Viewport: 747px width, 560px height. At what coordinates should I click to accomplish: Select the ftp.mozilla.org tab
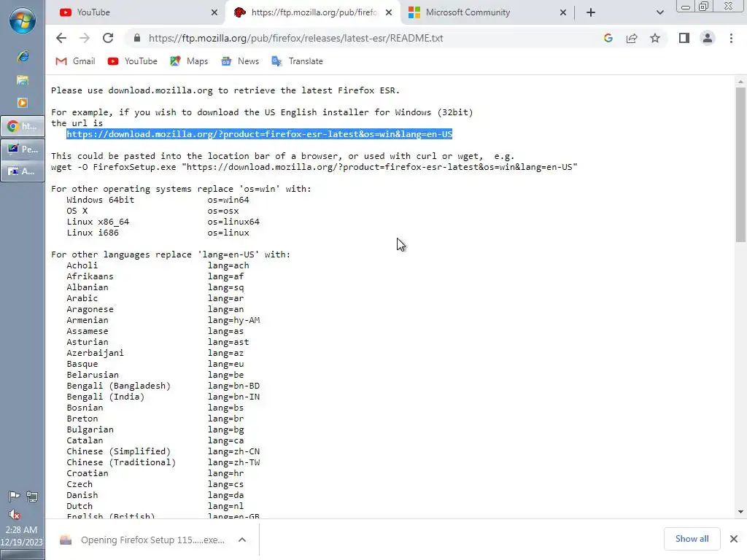click(312, 13)
